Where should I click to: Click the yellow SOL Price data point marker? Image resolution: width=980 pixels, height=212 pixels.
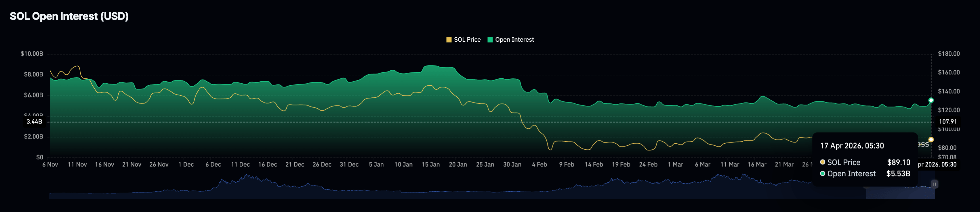pyautogui.click(x=931, y=139)
